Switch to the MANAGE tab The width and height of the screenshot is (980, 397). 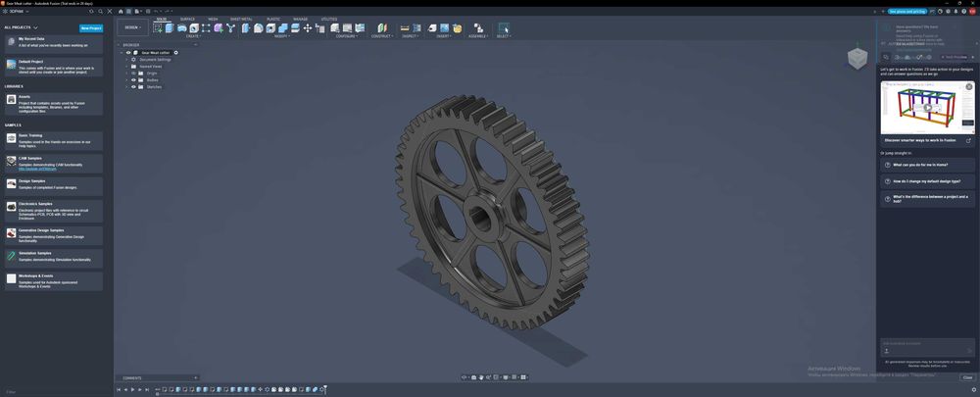[x=301, y=19]
